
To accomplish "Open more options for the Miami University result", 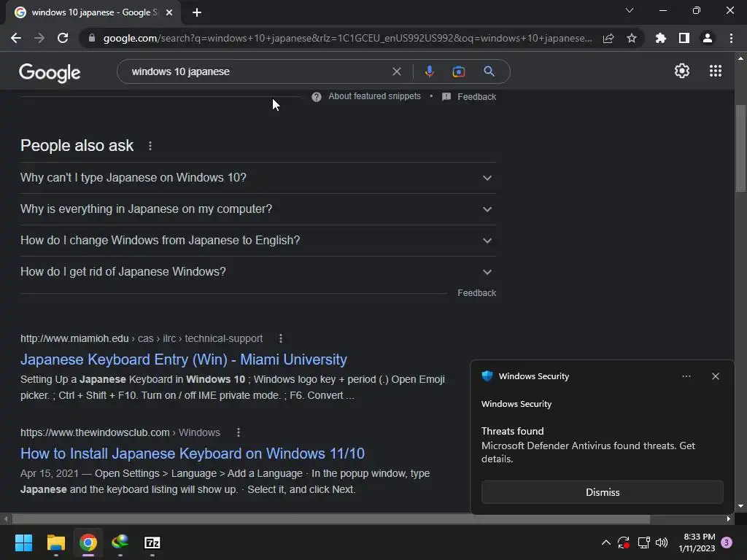I will tap(281, 338).
